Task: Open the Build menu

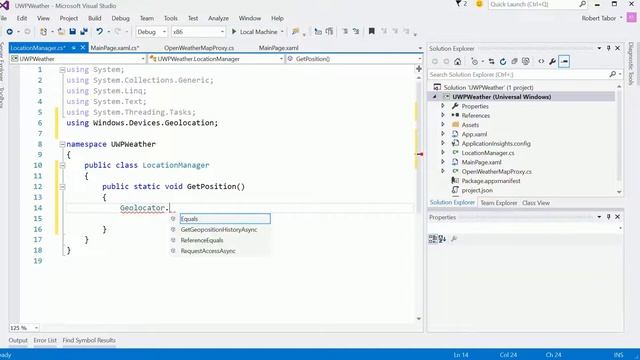Action: pyautogui.click(x=94, y=18)
